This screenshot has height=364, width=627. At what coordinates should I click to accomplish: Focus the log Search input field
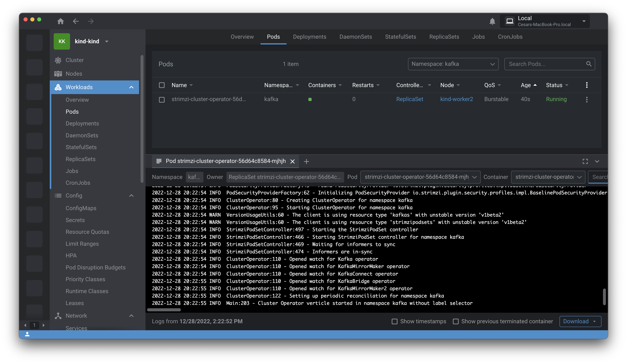pos(598,177)
